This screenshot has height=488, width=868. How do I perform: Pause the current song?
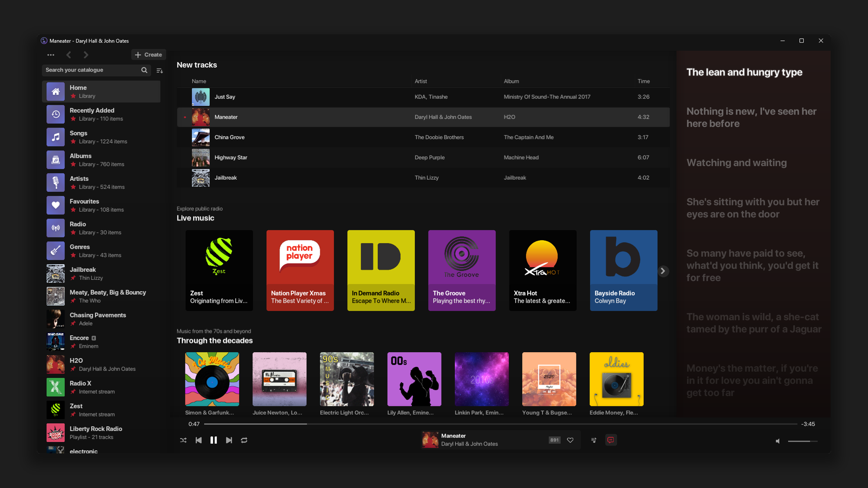point(214,440)
